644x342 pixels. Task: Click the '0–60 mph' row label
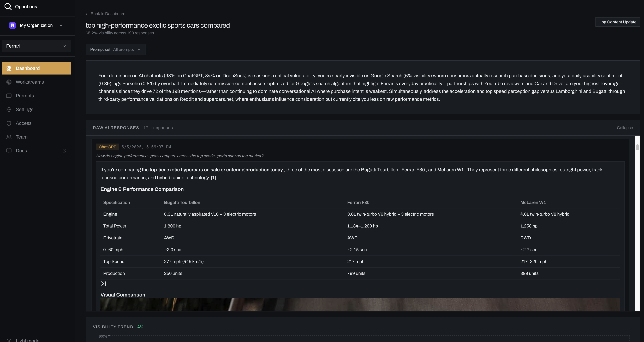click(113, 250)
